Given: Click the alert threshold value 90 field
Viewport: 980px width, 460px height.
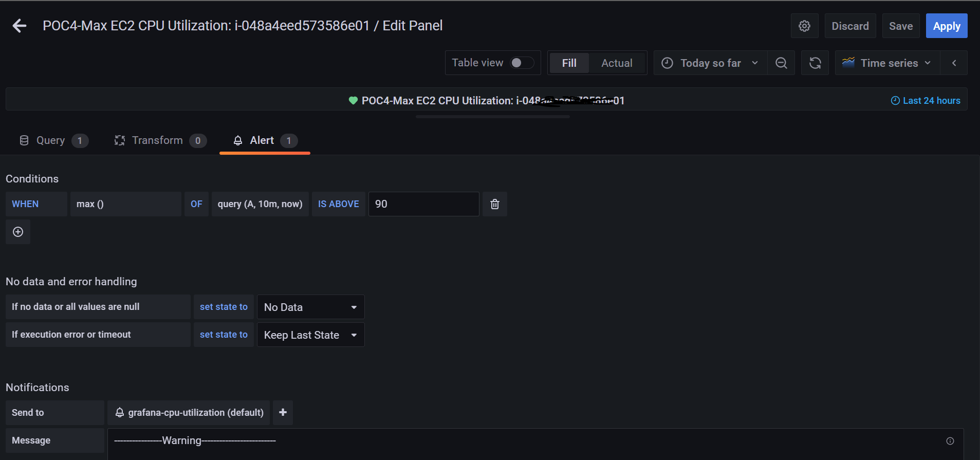Looking at the screenshot, I should point(423,204).
